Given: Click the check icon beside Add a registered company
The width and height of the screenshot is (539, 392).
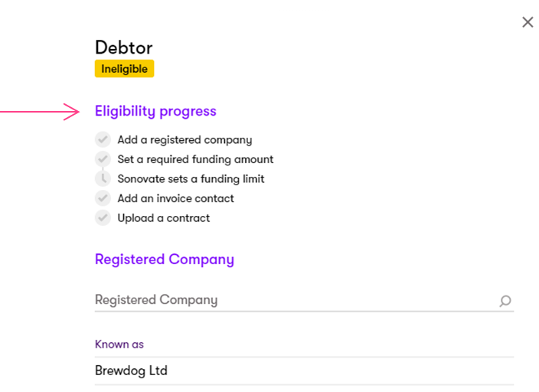Looking at the screenshot, I should pyautogui.click(x=103, y=139).
